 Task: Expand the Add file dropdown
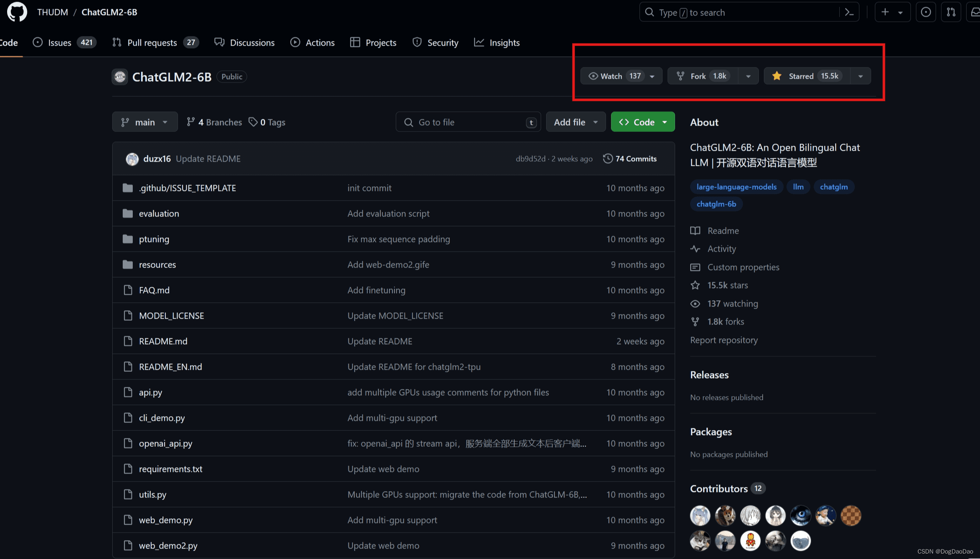point(576,122)
